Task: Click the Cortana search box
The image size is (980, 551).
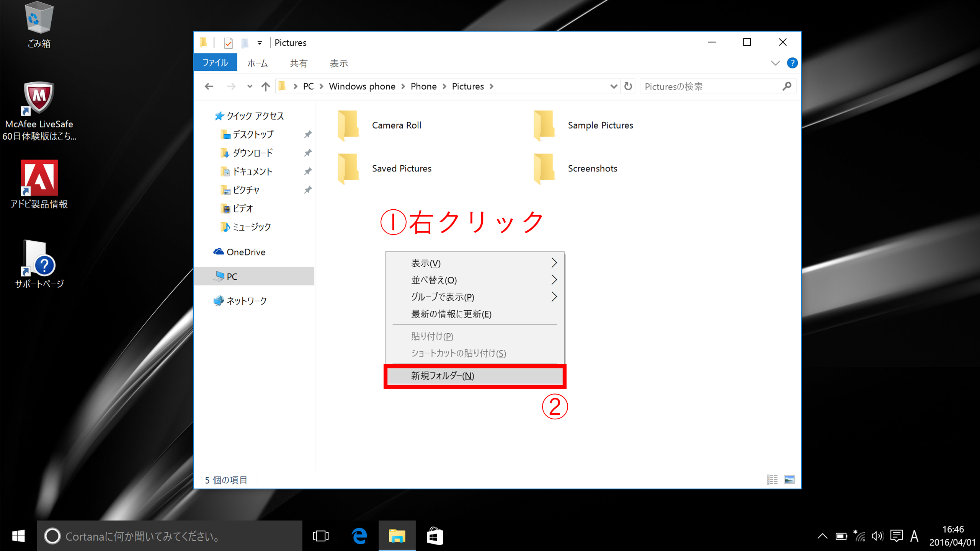Action: 170,536
